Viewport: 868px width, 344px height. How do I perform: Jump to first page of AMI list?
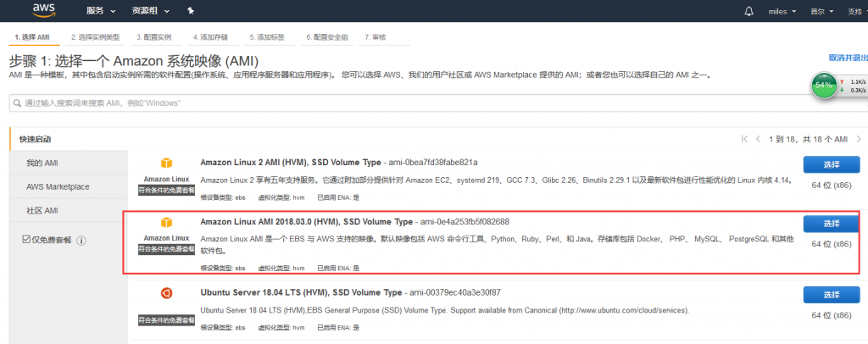pyautogui.click(x=744, y=139)
